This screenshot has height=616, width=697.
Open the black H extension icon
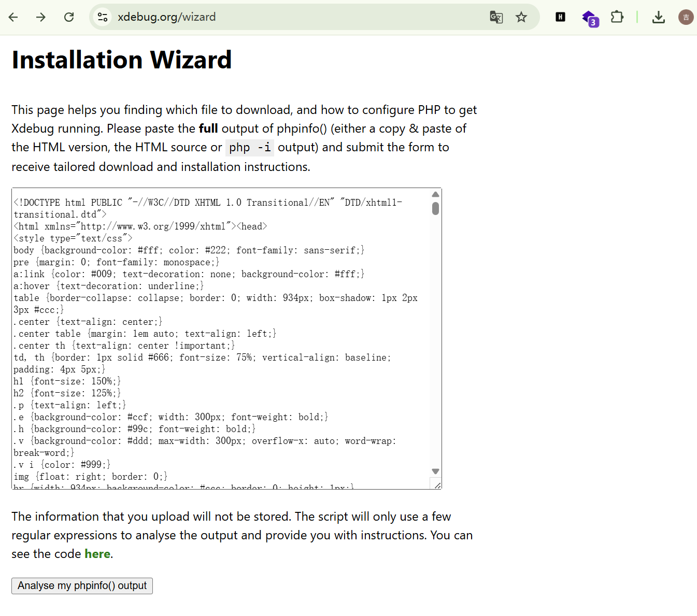[x=560, y=17]
